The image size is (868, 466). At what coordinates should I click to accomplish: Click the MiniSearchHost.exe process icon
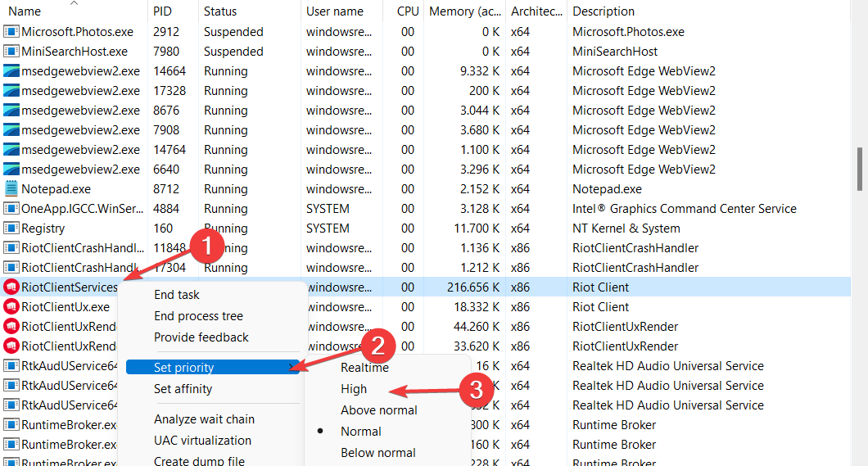coord(11,52)
